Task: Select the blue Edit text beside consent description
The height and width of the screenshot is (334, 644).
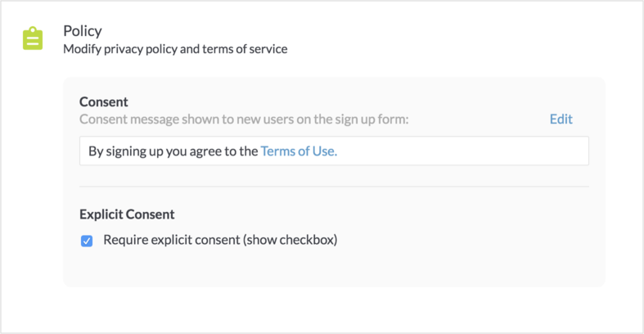Action: (561, 120)
